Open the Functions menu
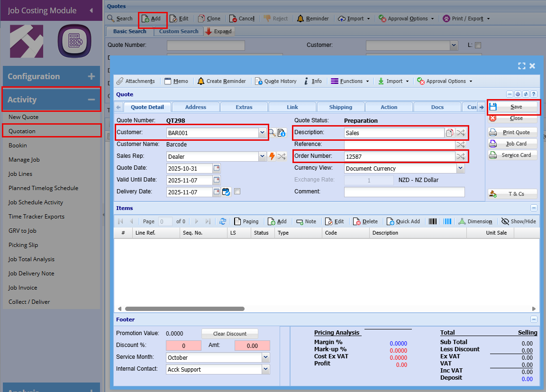Viewport: 546px width, 392px height. coord(350,81)
